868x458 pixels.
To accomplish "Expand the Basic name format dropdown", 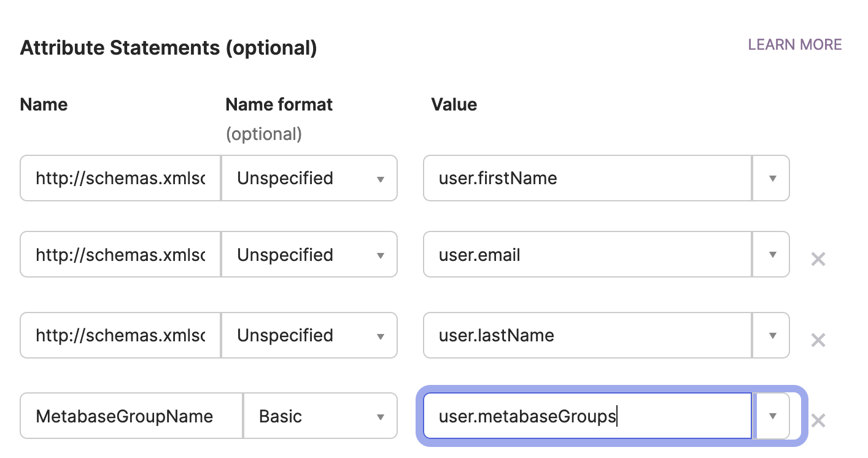I will [x=320, y=416].
